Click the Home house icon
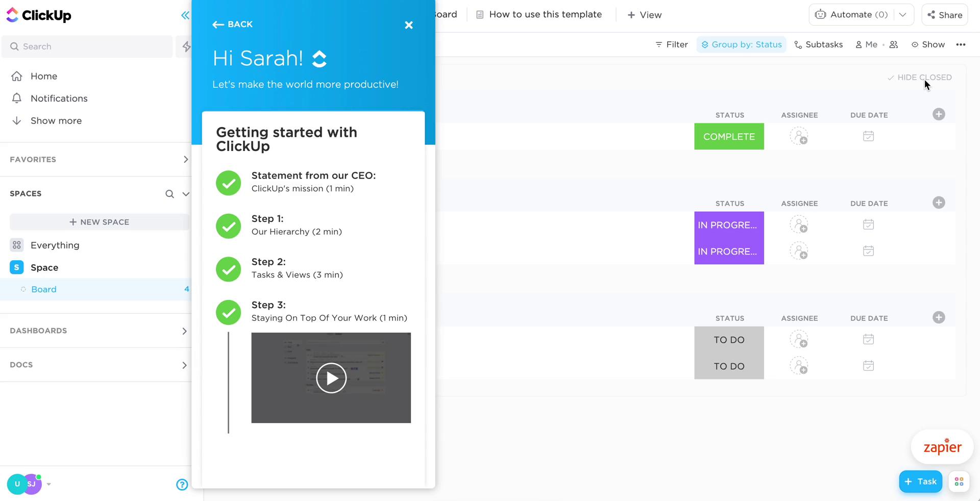This screenshot has width=980, height=501. [17, 76]
